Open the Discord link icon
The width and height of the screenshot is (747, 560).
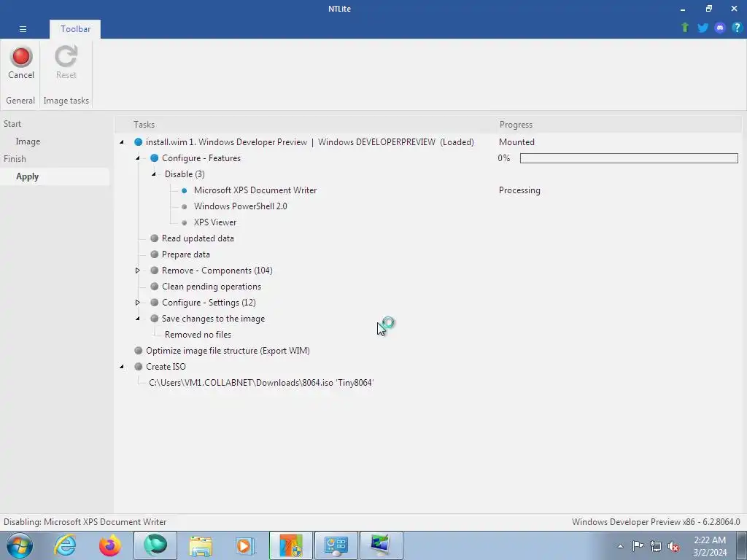coord(720,28)
